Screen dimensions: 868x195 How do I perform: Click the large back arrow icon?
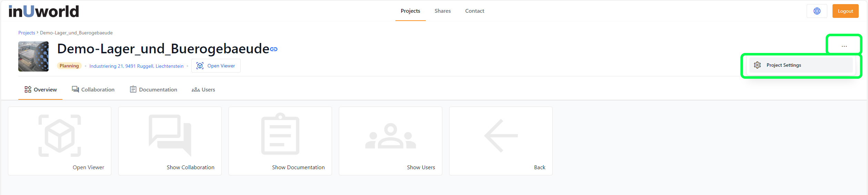[501, 136]
